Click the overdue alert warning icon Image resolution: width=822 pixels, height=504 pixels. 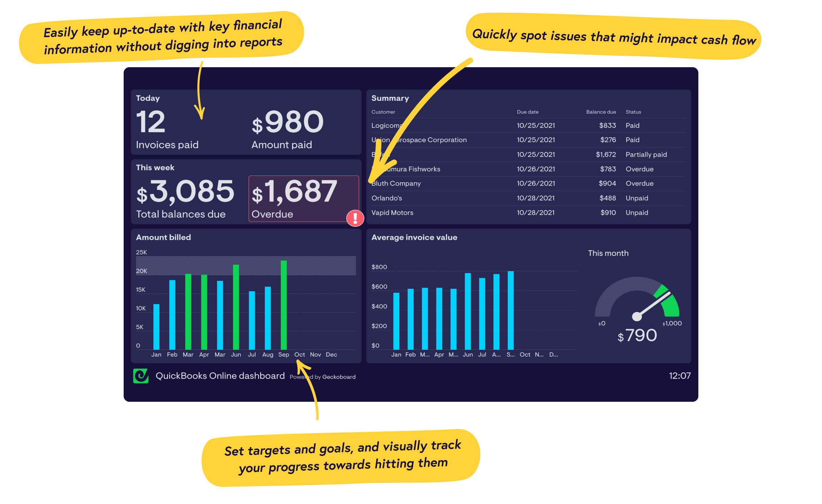click(357, 220)
